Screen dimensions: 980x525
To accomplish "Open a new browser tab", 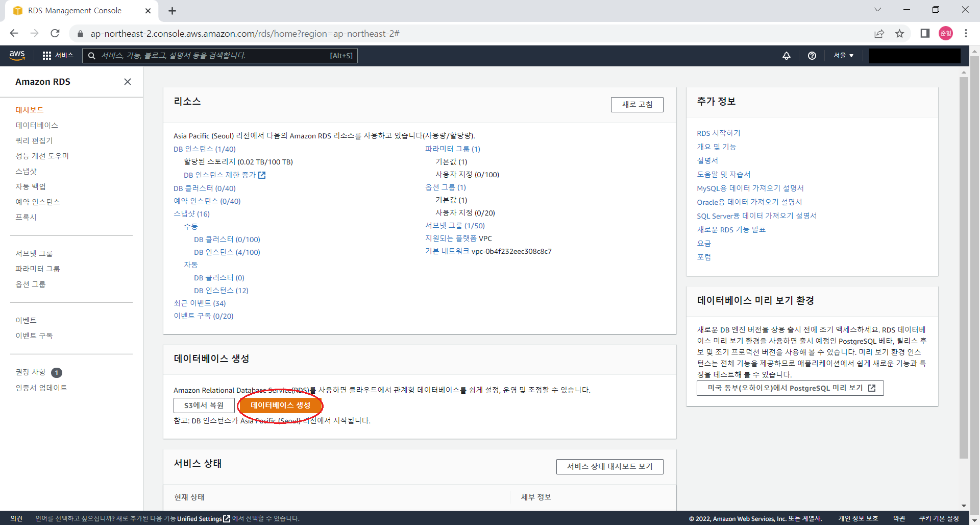I will click(172, 11).
